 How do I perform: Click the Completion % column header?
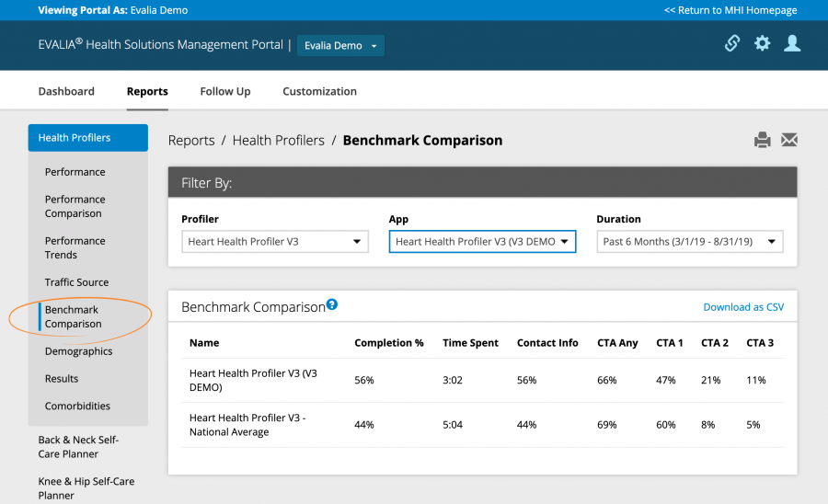click(x=389, y=343)
